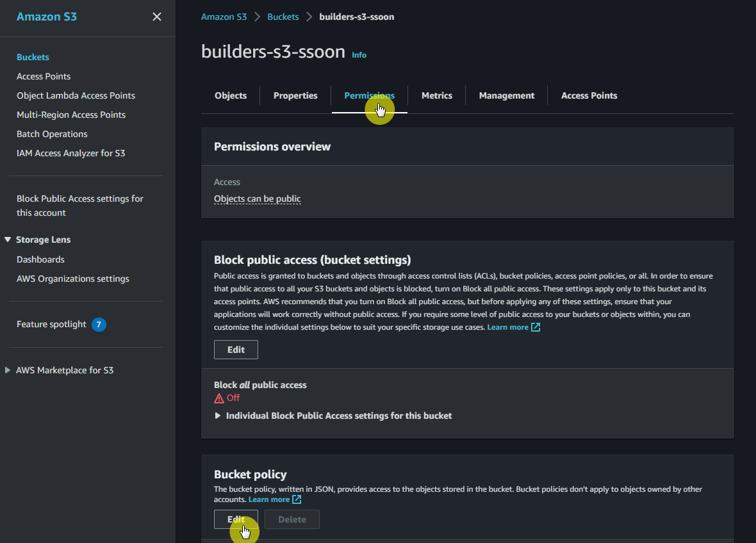
Task: Open Learn more under Bucket policy
Action: coord(269,499)
